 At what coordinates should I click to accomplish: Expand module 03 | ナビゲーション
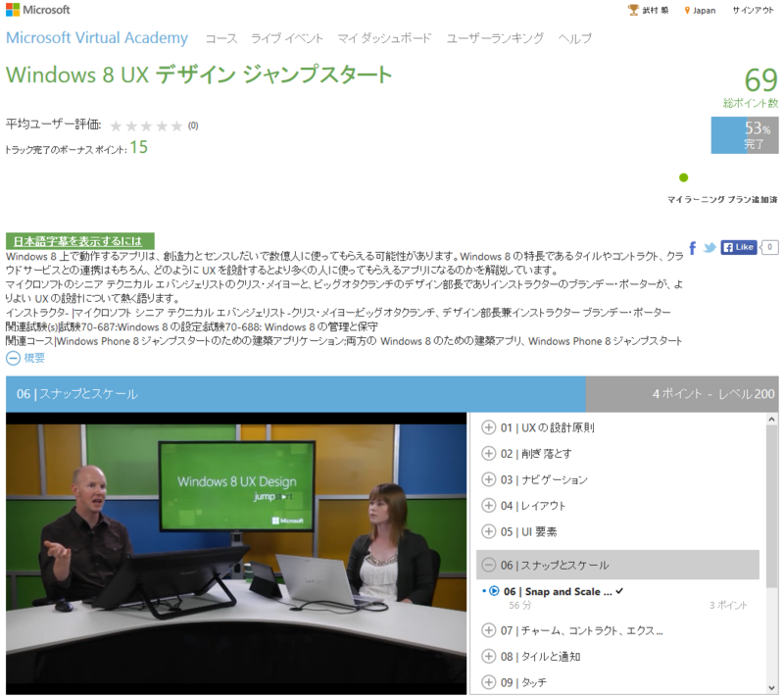coord(488,479)
